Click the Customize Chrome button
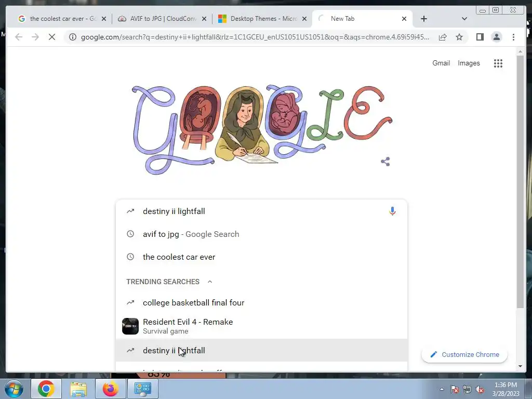 [464, 354]
